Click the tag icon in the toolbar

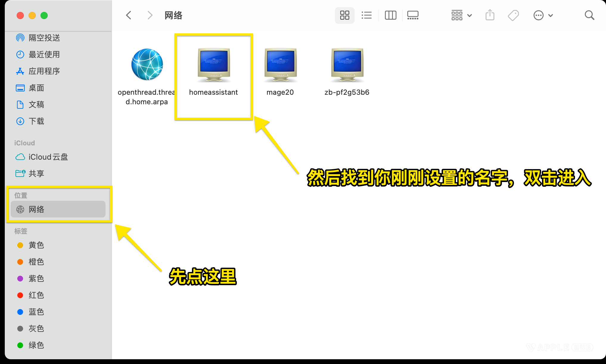(513, 15)
